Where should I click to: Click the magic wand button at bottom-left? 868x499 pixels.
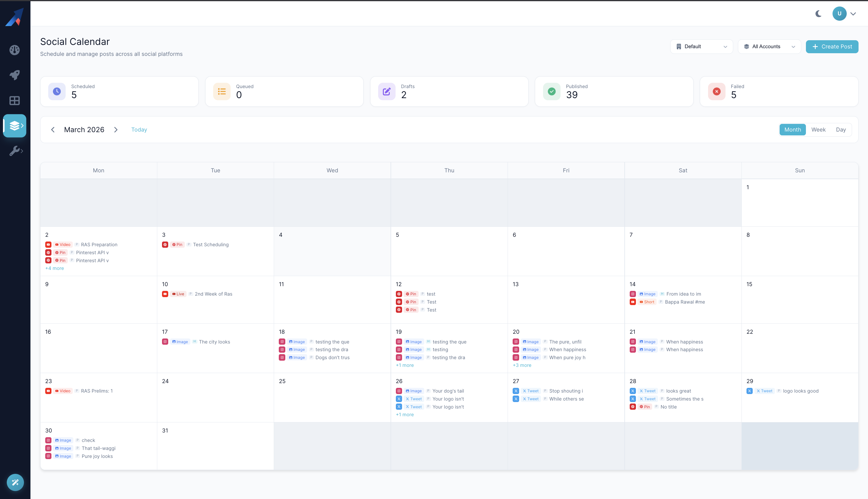pyautogui.click(x=15, y=482)
